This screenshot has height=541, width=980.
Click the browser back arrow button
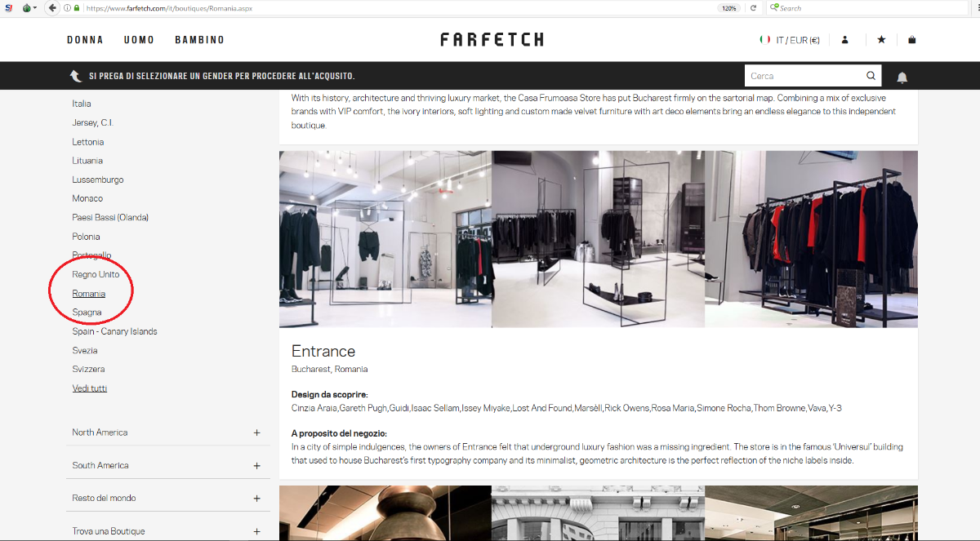pyautogui.click(x=52, y=8)
